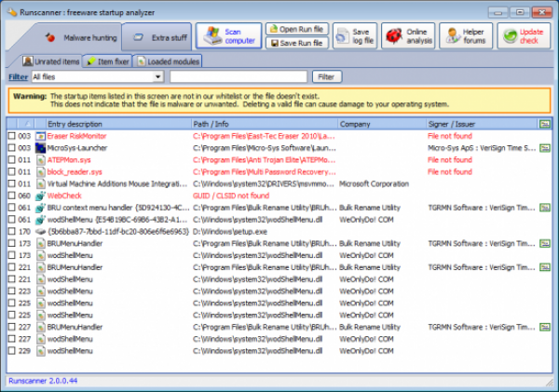The width and height of the screenshot is (559, 392).
Task: Click the filter text input field
Action: click(238, 76)
